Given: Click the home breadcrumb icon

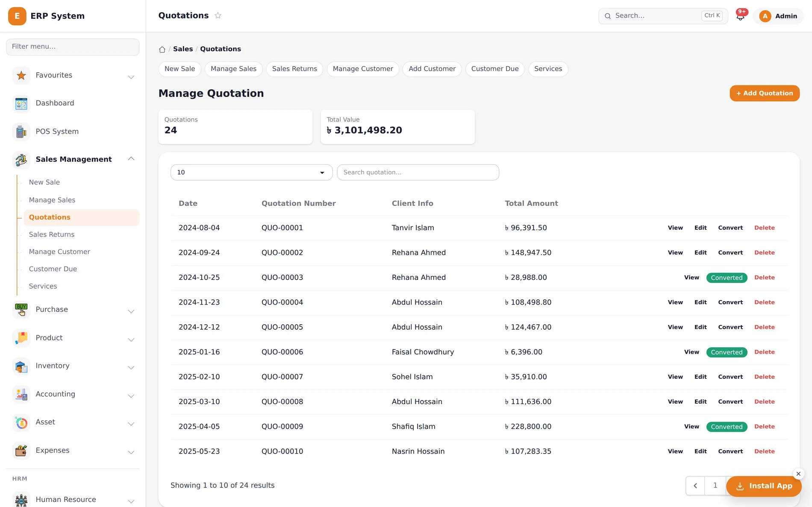Looking at the screenshot, I should [x=162, y=49].
